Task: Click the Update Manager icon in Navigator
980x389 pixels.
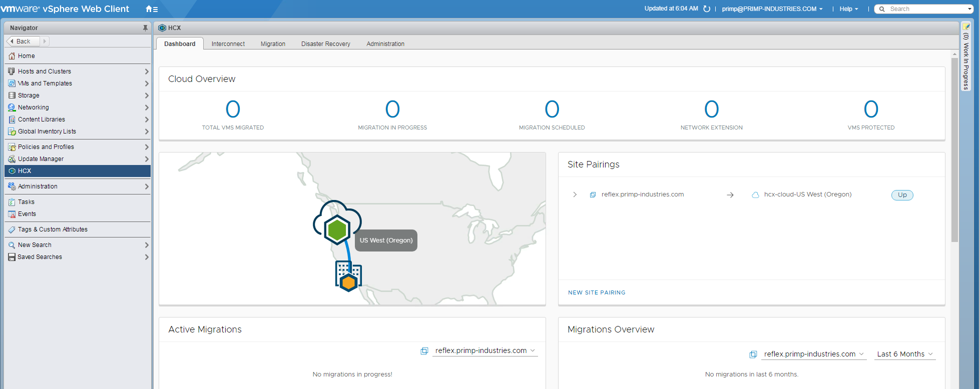Action: point(12,159)
